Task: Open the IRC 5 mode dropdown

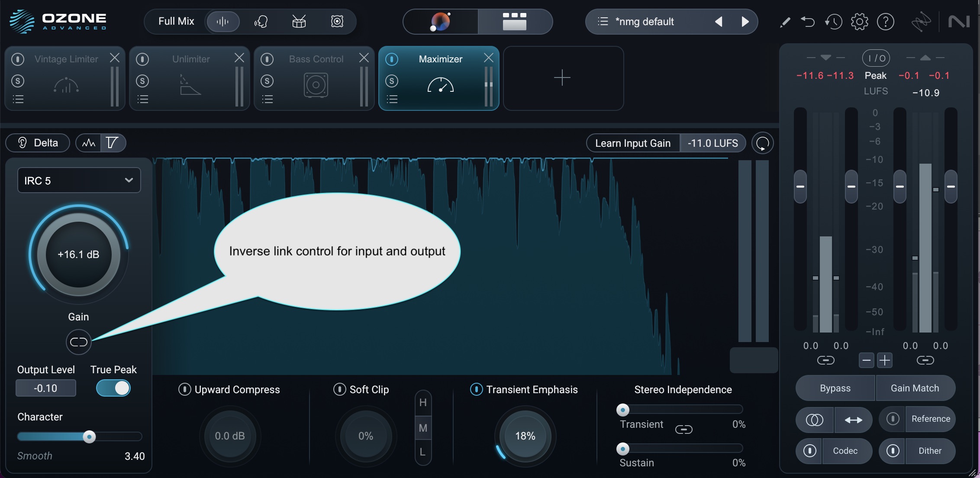Action: (79, 181)
